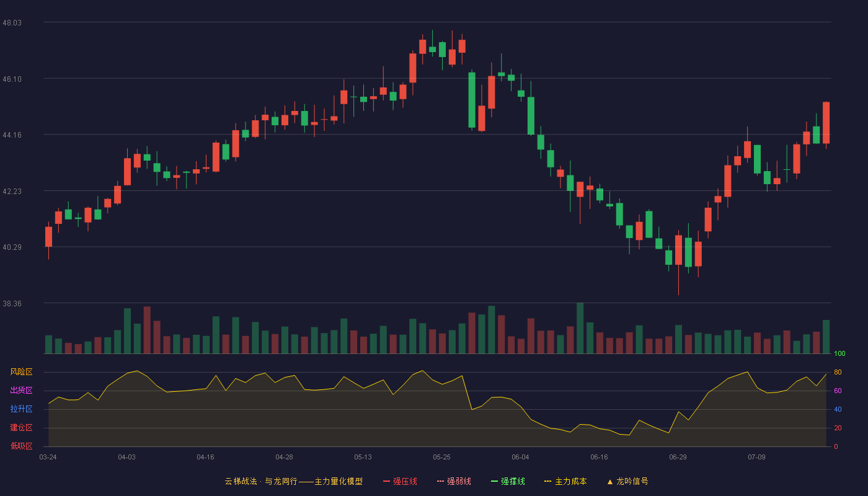
Task: Click the 出货区 zone label
Action: pyautogui.click(x=21, y=391)
